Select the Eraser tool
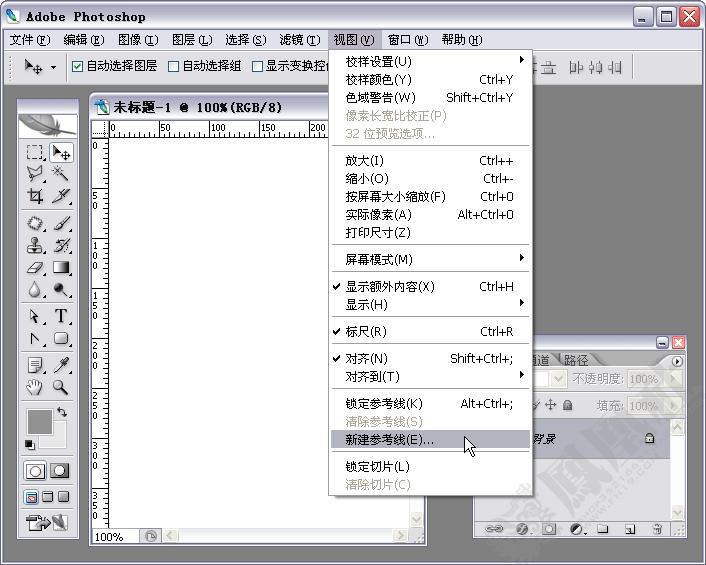Viewport: 706px width, 565px height. (35, 267)
